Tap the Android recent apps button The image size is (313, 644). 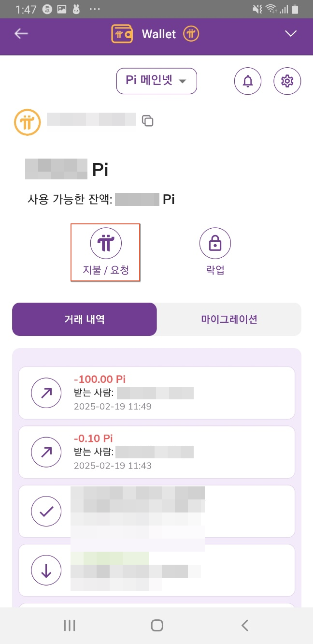coord(70,625)
